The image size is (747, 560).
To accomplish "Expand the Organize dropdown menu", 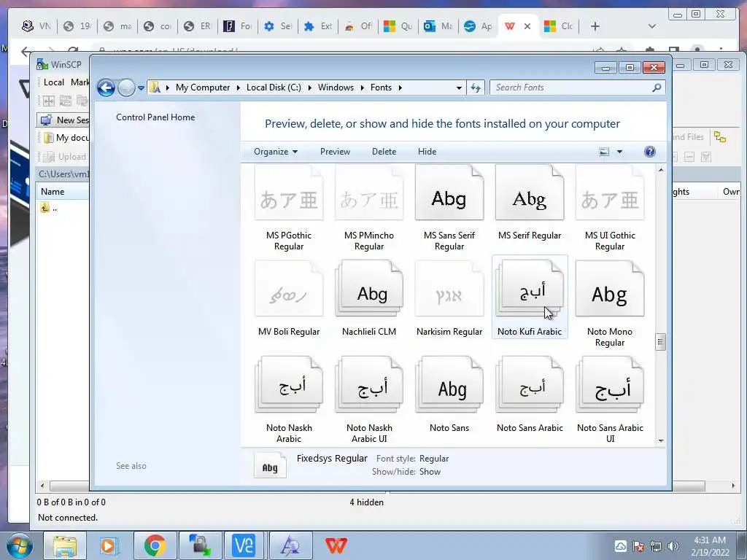I will click(x=276, y=152).
